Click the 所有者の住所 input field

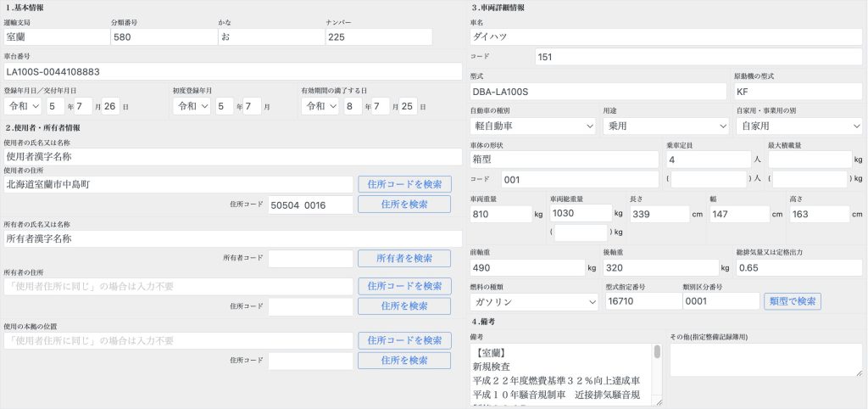pos(178,287)
